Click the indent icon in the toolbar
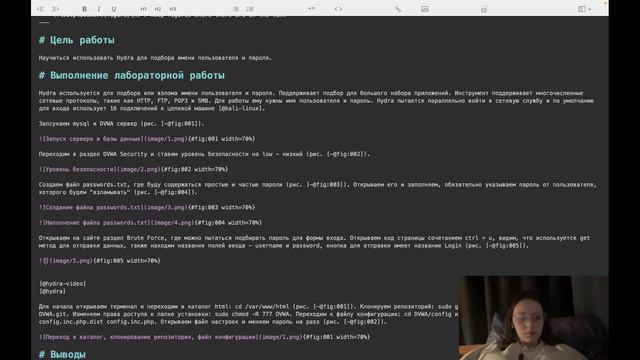640x360 pixels. tap(55, 9)
